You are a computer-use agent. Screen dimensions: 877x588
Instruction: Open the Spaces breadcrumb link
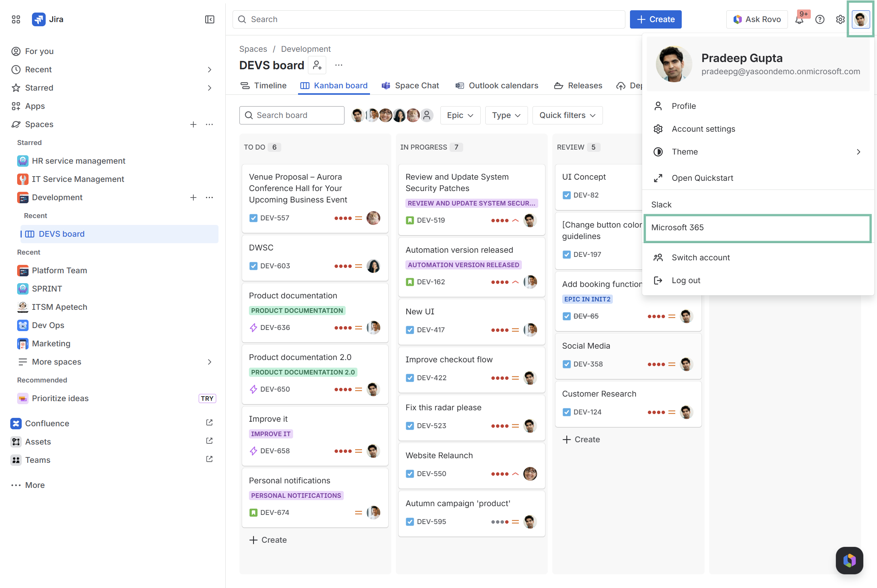(x=253, y=49)
